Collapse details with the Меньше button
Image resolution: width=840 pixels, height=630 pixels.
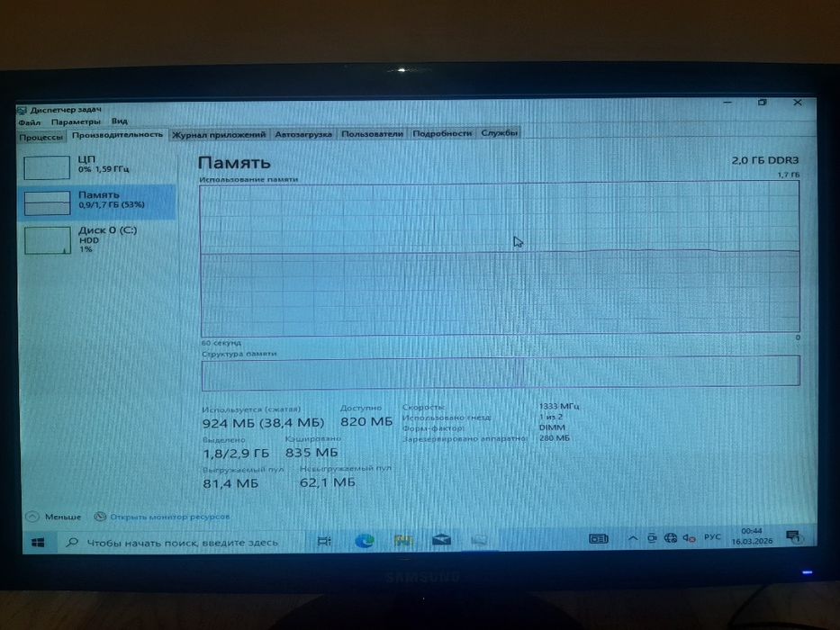click(54, 517)
